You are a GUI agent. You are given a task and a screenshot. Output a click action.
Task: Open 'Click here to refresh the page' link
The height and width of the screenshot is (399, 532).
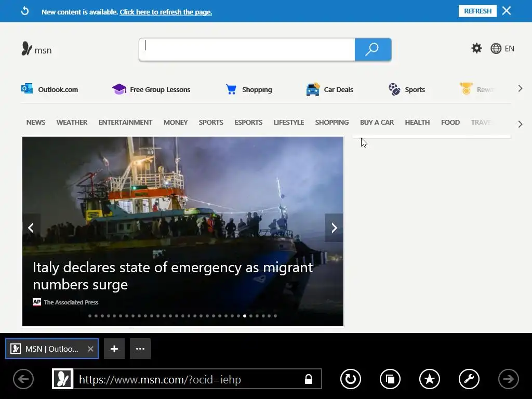click(166, 12)
